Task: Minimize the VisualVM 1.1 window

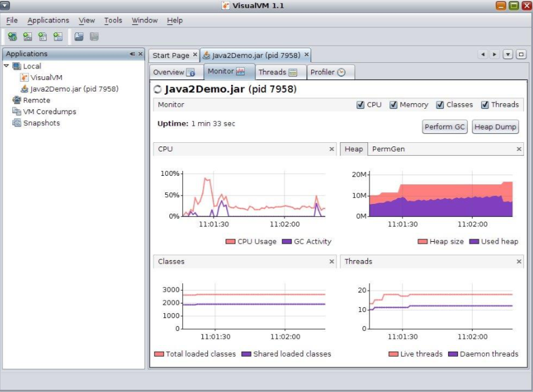Action: 501,5
